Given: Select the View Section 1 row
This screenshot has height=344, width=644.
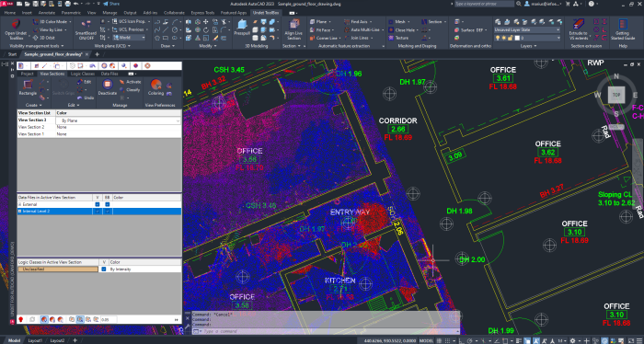Looking at the screenshot, I should pos(99,134).
